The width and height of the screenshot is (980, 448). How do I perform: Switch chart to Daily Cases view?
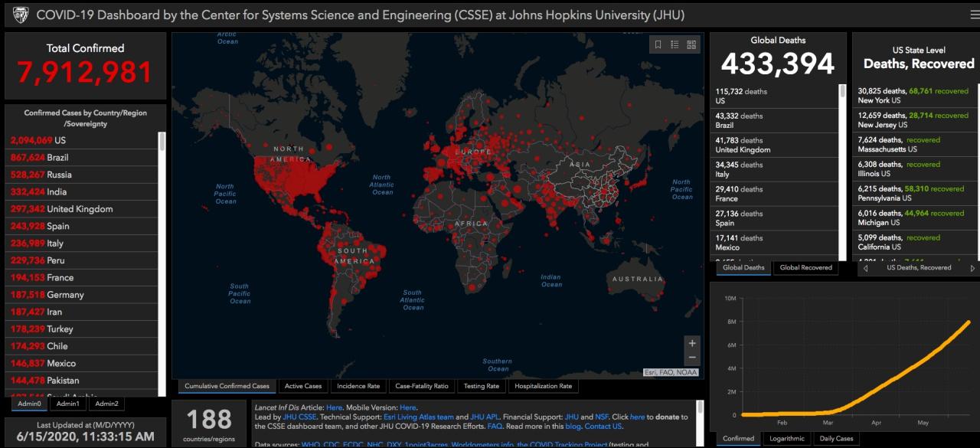coord(836,439)
